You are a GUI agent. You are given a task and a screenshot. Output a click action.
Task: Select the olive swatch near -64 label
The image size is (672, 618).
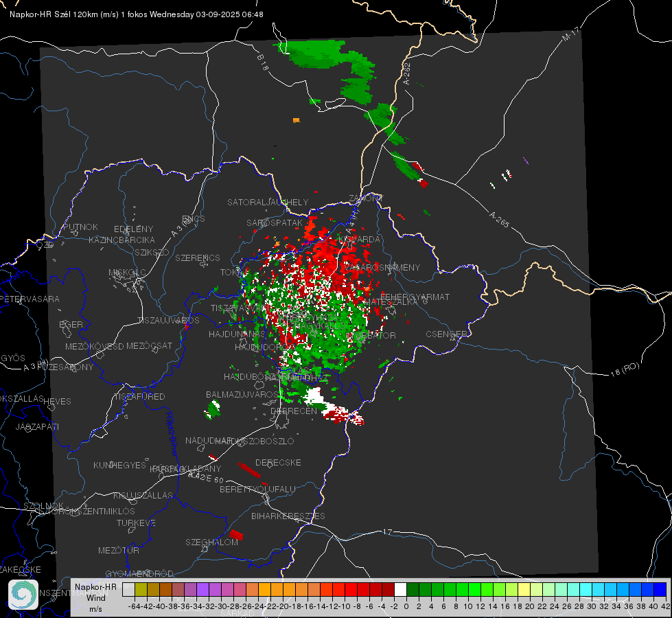pyautogui.click(x=141, y=589)
